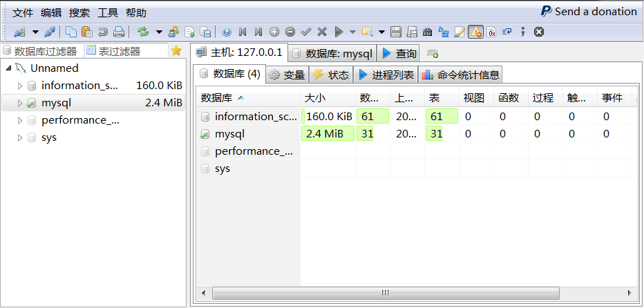644x308 pixels.
Task: Click the reformat SQL pencil icon
Action: point(460,32)
